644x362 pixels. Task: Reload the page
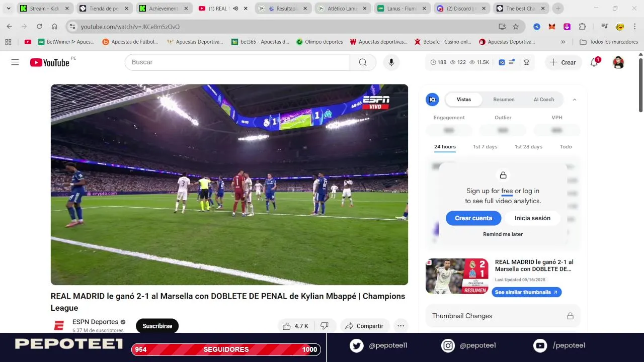(x=39, y=27)
